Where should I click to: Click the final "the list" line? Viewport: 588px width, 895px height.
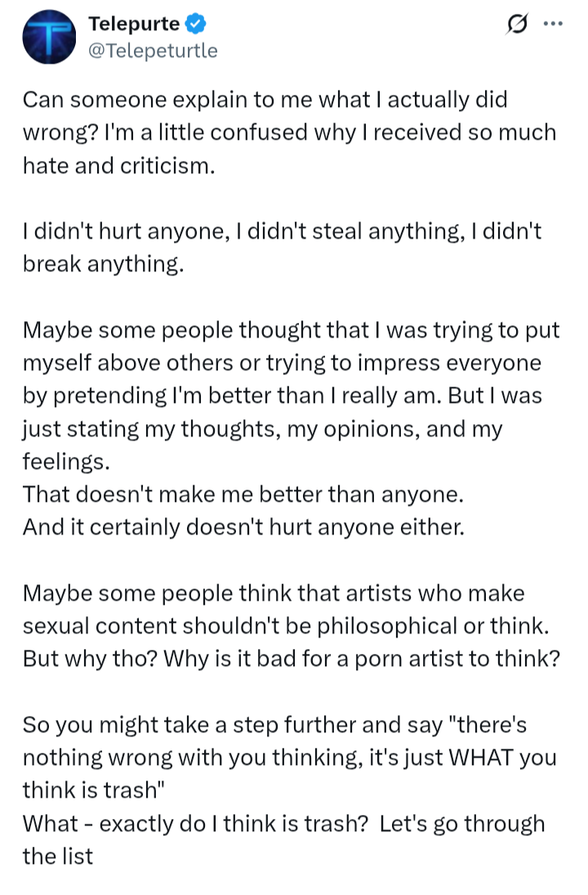[x=57, y=857]
